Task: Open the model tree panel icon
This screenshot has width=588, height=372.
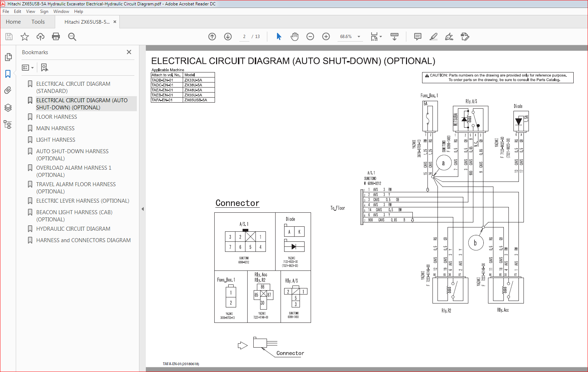Action: pos(8,124)
